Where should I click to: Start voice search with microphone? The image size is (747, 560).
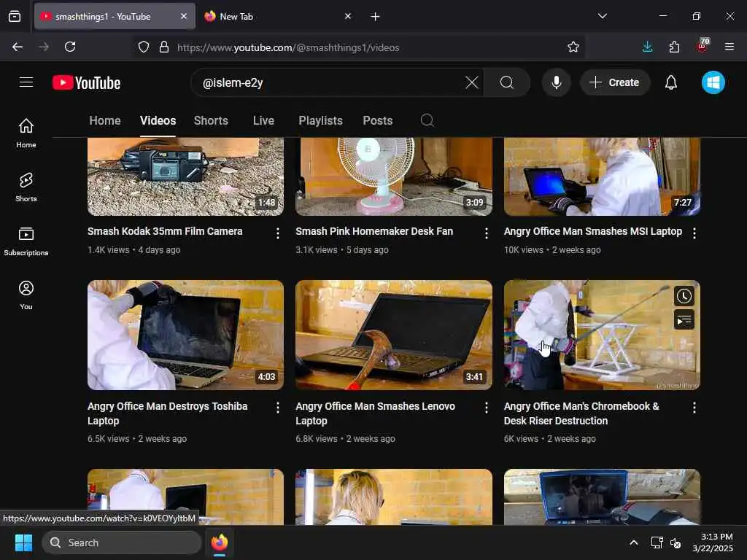(x=556, y=82)
